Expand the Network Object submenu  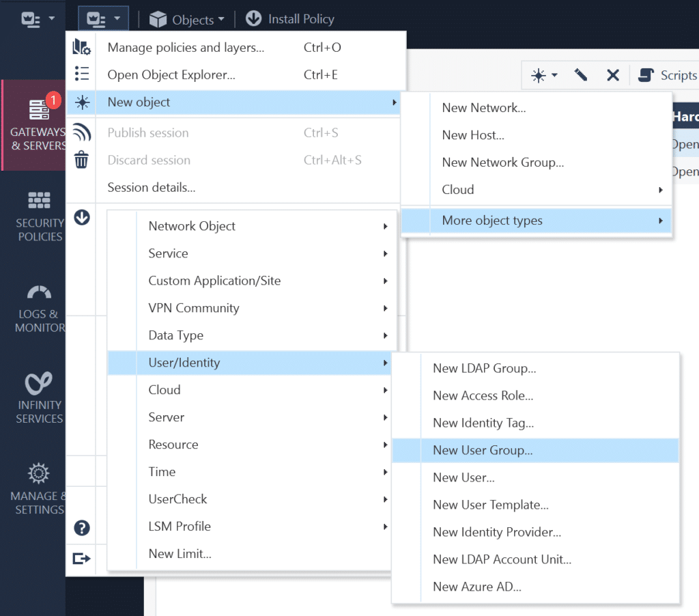386,226
